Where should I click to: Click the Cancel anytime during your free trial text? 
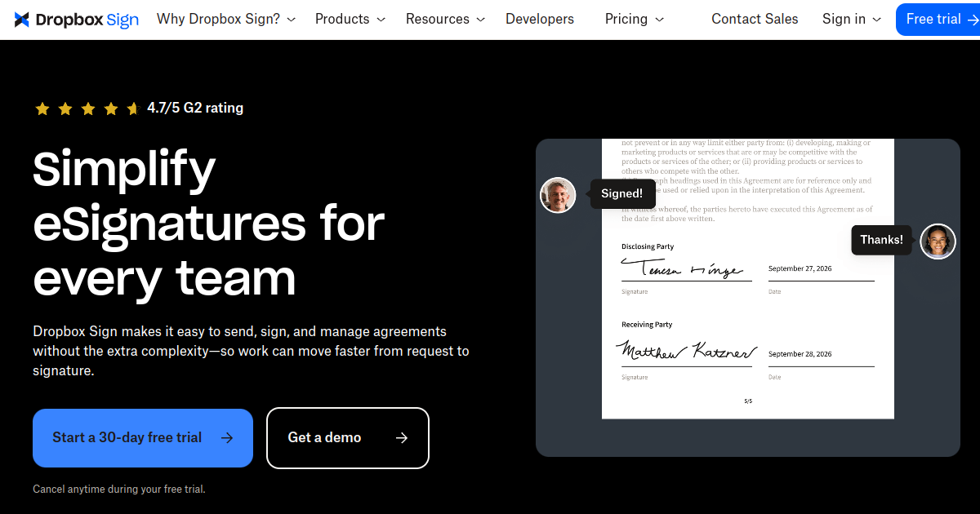pos(119,490)
